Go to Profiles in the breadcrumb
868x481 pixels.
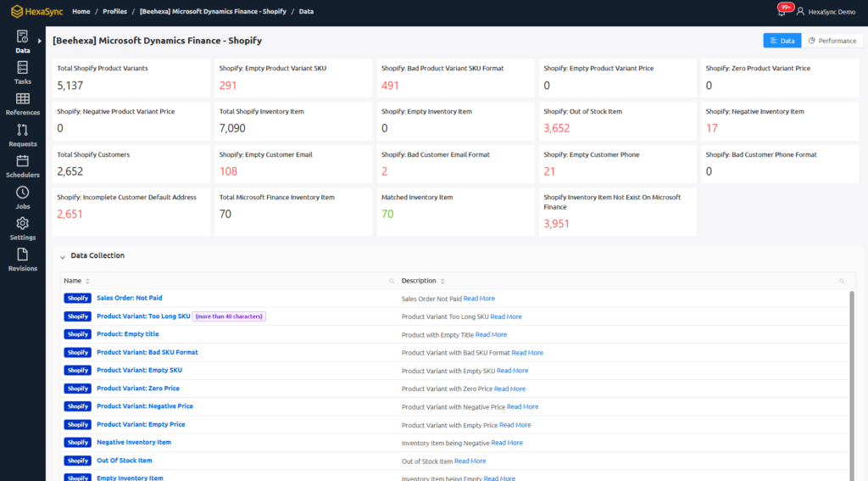[114, 11]
